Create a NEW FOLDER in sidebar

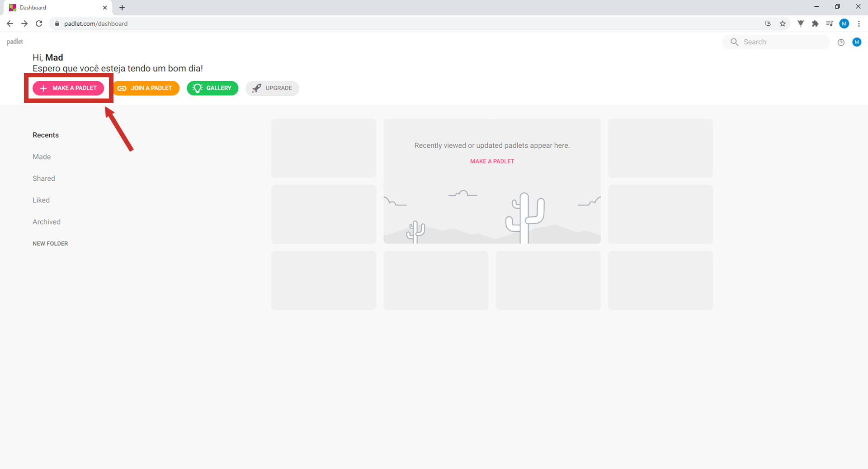click(50, 244)
